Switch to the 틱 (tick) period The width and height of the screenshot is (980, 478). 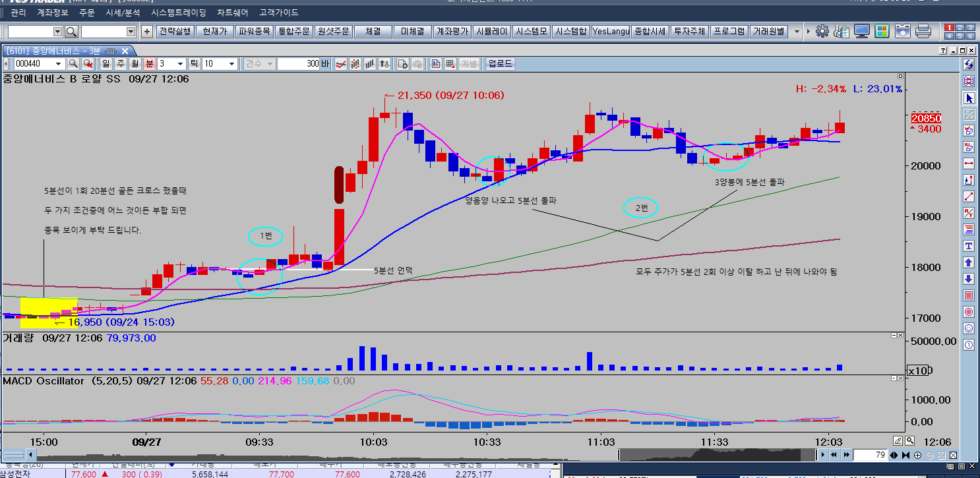click(x=195, y=64)
